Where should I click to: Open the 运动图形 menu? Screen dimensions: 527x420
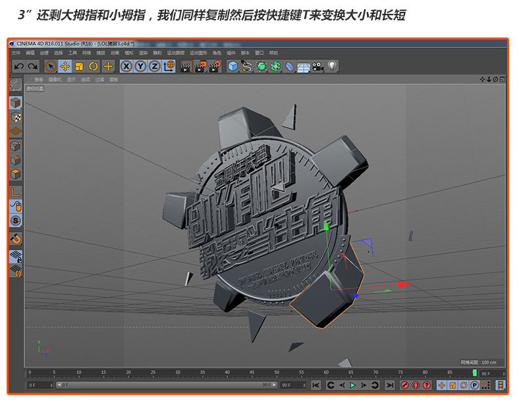(x=198, y=53)
